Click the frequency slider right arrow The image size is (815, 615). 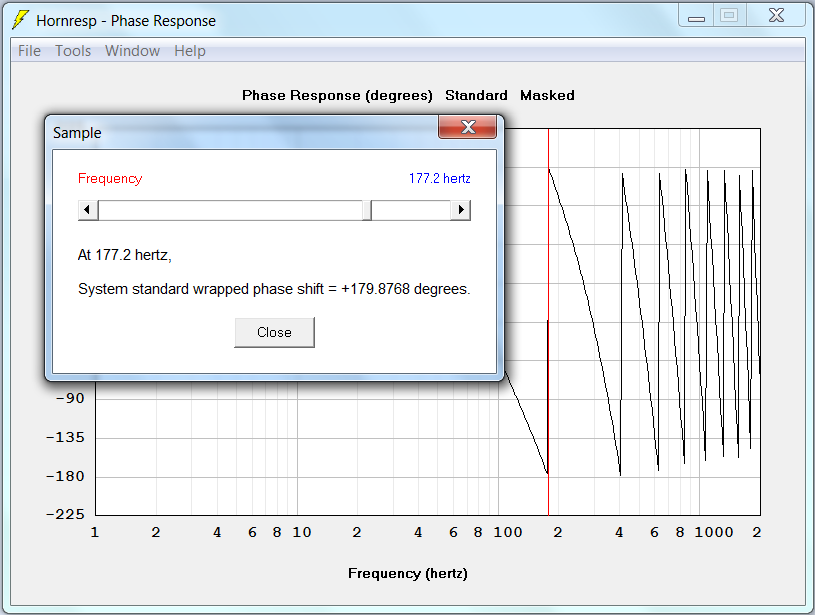461,210
